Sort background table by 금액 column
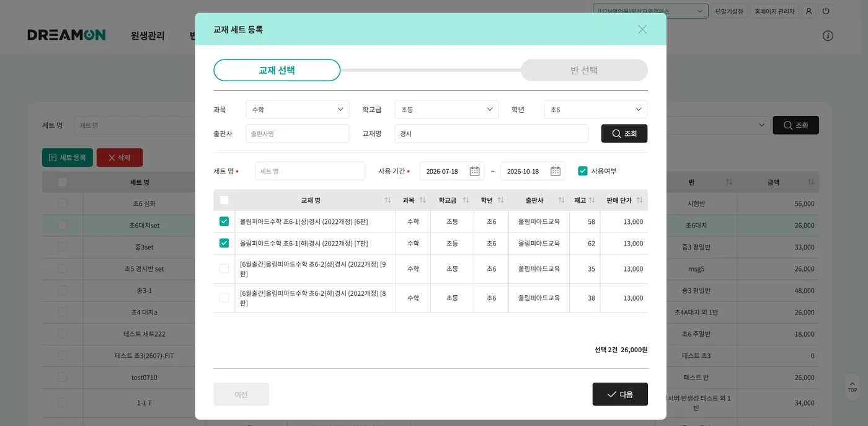The height and width of the screenshot is (426, 868). (x=810, y=182)
